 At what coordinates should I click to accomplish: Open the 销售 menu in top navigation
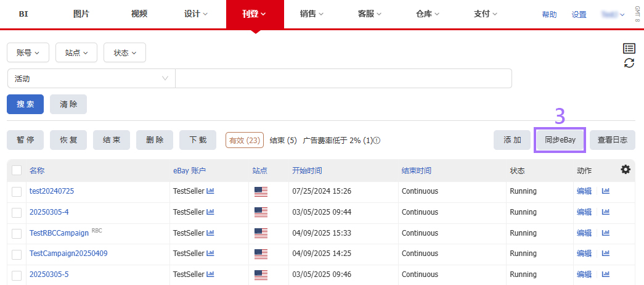312,14
